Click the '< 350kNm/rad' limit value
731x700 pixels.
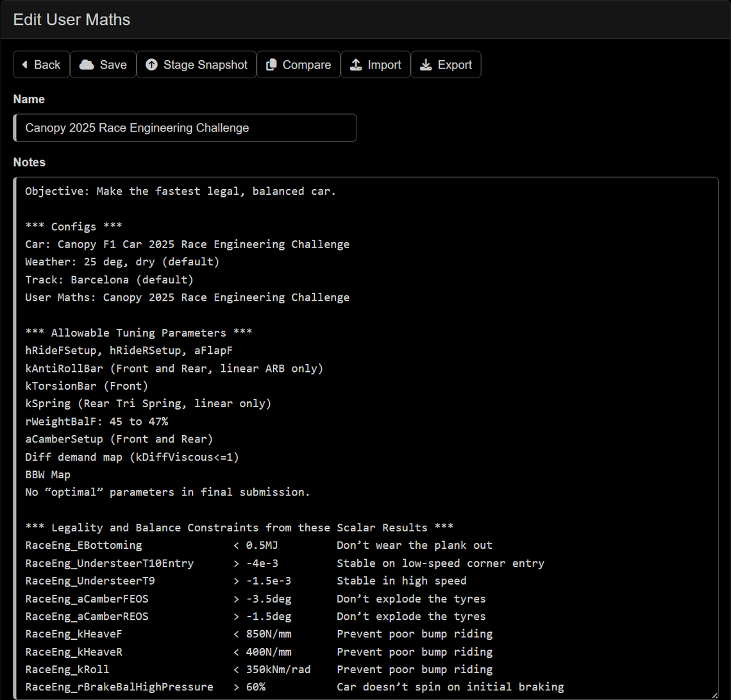point(272,669)
